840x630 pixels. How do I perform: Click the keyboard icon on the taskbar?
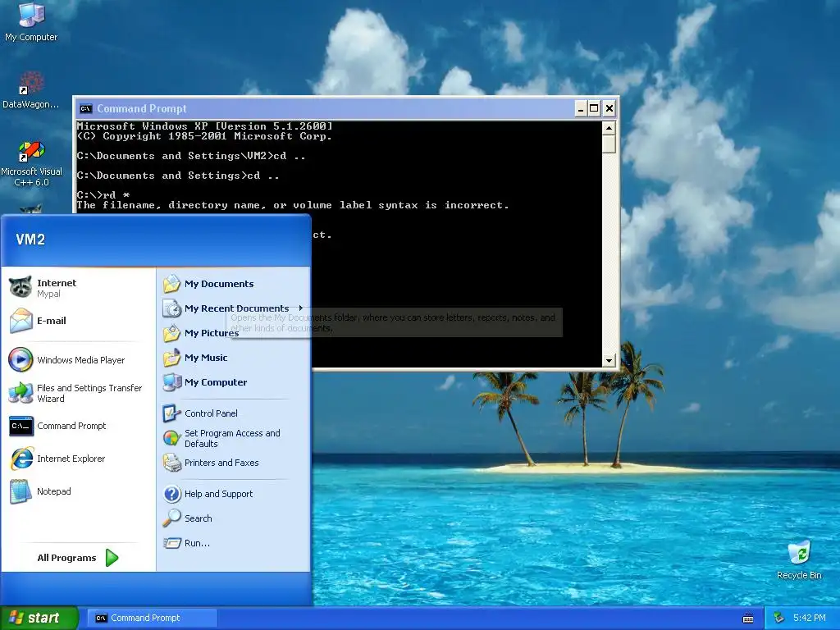[x=748, y=619]
